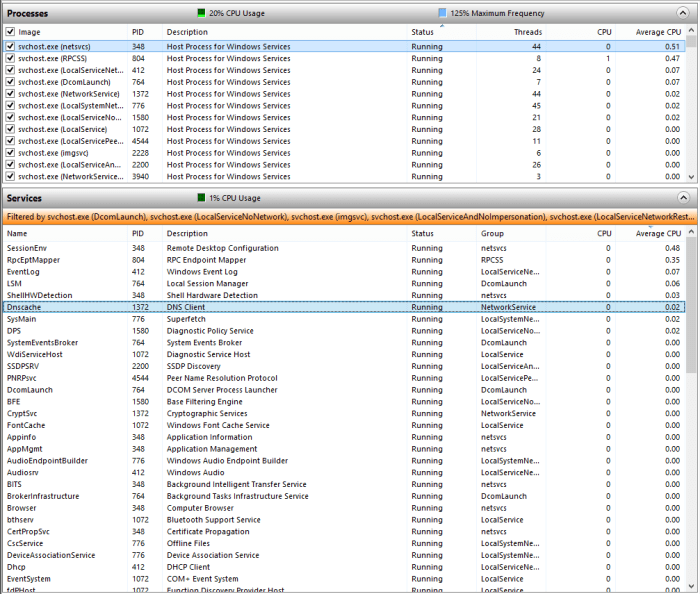The width and height of the screenshot is (700, 594).
Task: Uncheck svchost.exe PID 3940 checkbox
Action: [x=10, y=177]
